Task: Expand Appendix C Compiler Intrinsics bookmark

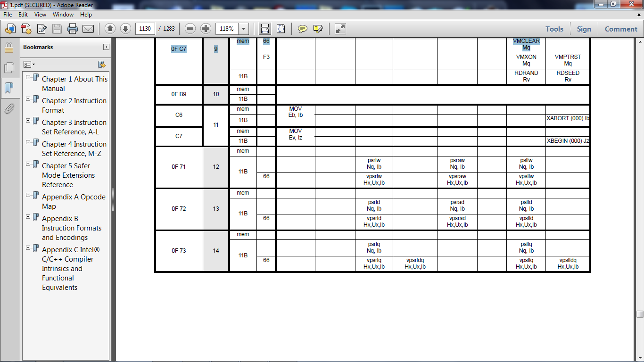Action: [x=28, y=248]
